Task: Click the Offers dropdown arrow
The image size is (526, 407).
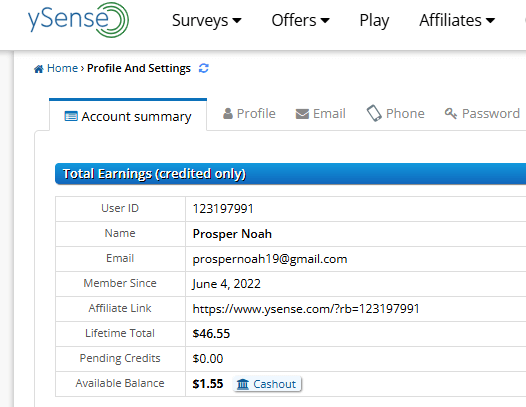Action: [x=325, y=21]
